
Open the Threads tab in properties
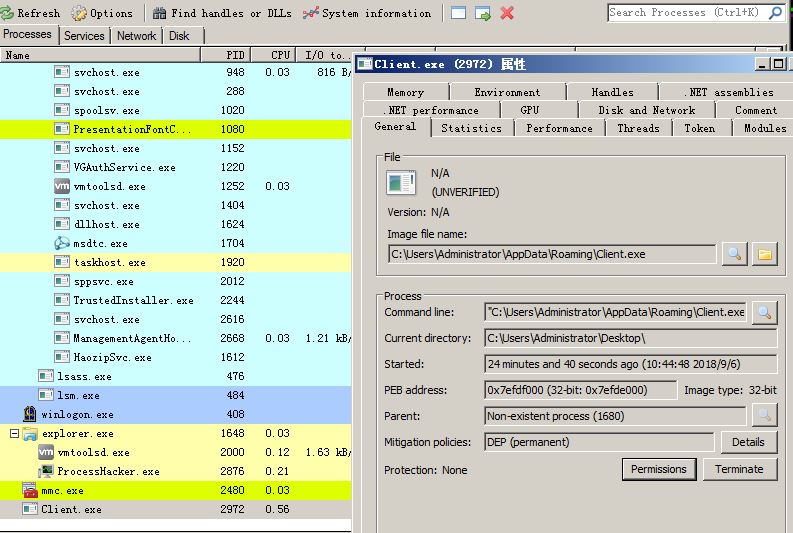pos(638,128)
